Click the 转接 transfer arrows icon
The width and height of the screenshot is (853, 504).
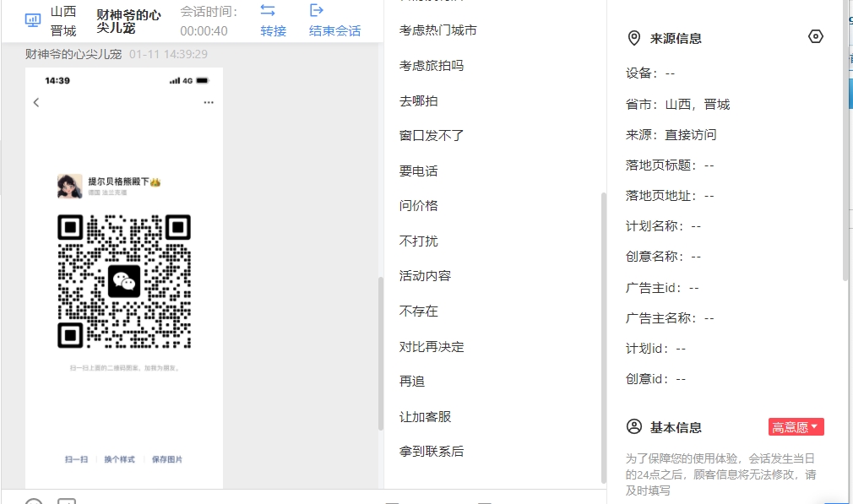268,10
